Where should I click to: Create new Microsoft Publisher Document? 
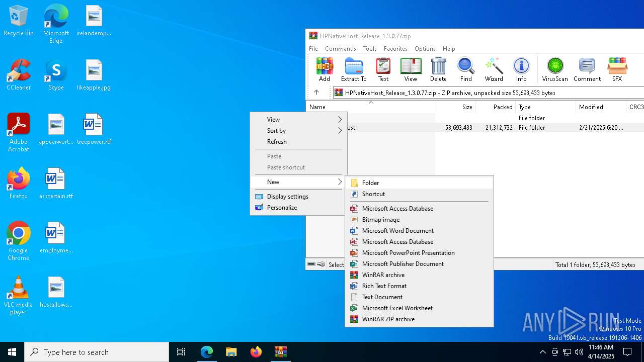tap(419, 263)
